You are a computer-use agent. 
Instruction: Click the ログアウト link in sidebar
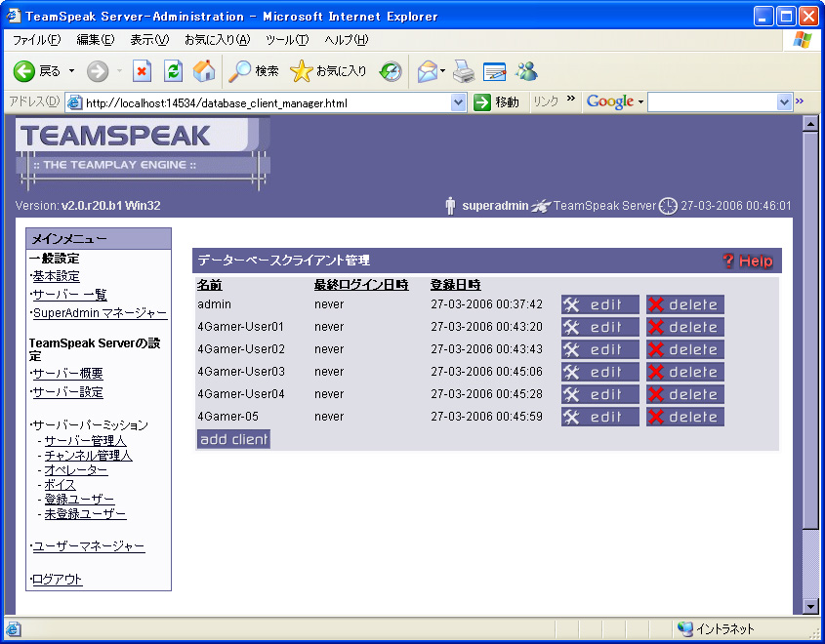pyautogui.click(x=57, y=580)
